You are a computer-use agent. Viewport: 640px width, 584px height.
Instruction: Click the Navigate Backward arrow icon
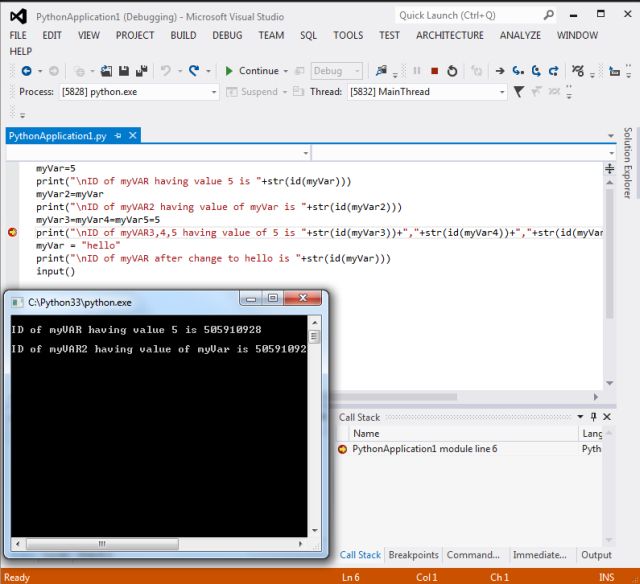pyautogui.click(x=26, y=71)
